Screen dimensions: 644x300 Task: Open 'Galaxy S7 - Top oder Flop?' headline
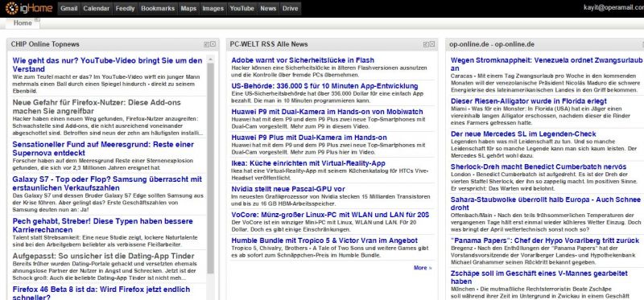[x=107, y=183]
